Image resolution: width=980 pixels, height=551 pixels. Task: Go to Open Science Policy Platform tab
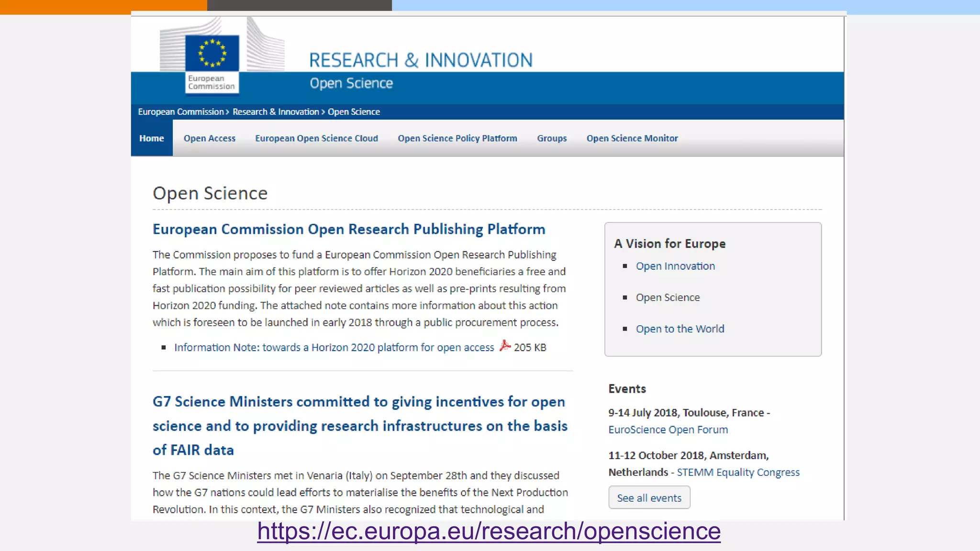pos(457,138)
